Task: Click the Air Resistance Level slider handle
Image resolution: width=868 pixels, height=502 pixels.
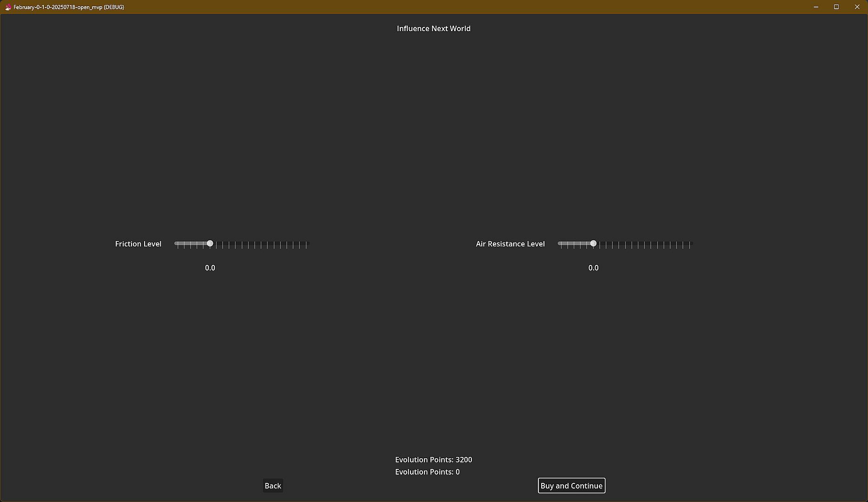Action: coord(593,244)
